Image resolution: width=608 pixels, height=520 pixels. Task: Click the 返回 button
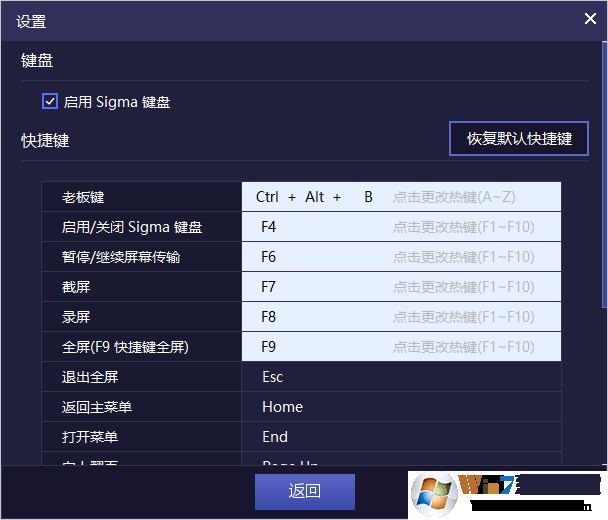coord(305,491)
